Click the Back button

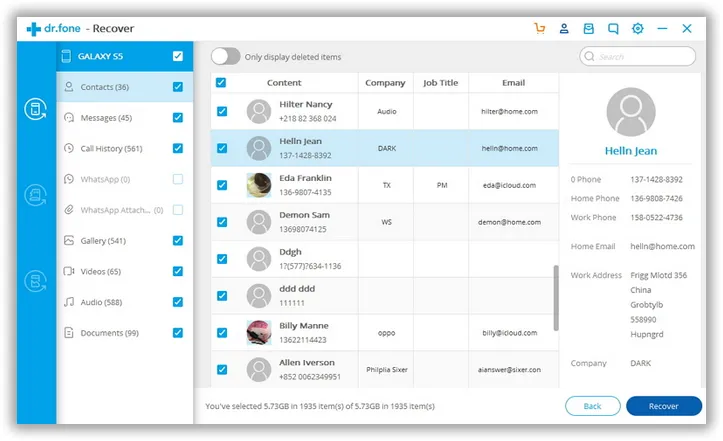click(592, 406)
